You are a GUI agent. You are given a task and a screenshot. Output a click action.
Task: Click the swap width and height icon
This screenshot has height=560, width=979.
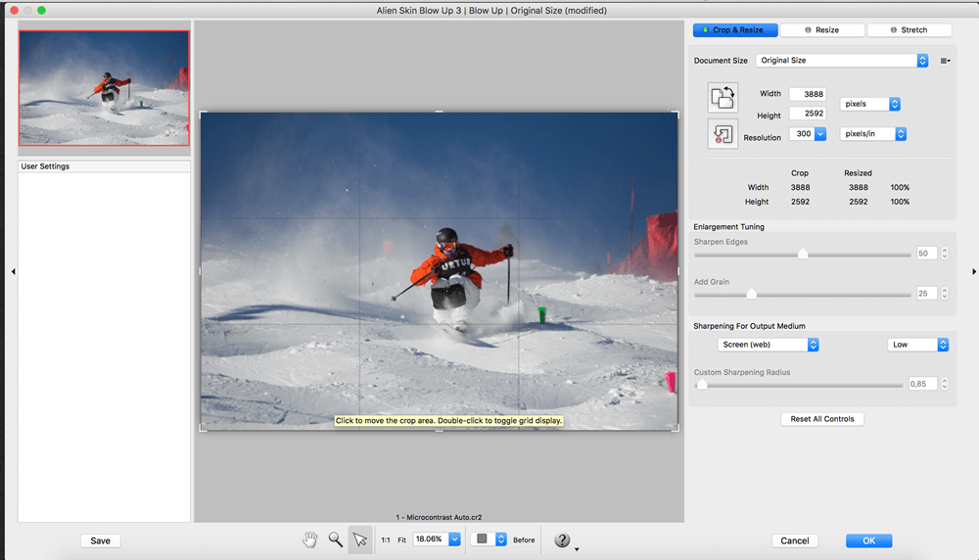723,97
